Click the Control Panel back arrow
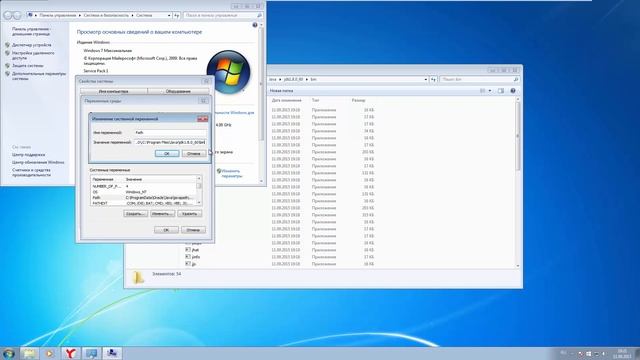 pyautogui.click(x=8, y=16)
